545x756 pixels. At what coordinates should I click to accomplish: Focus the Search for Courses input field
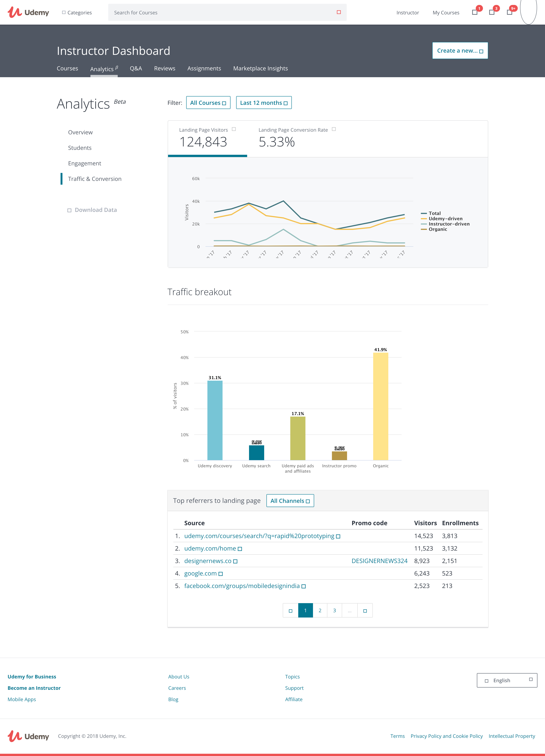[x=227, y=12]
